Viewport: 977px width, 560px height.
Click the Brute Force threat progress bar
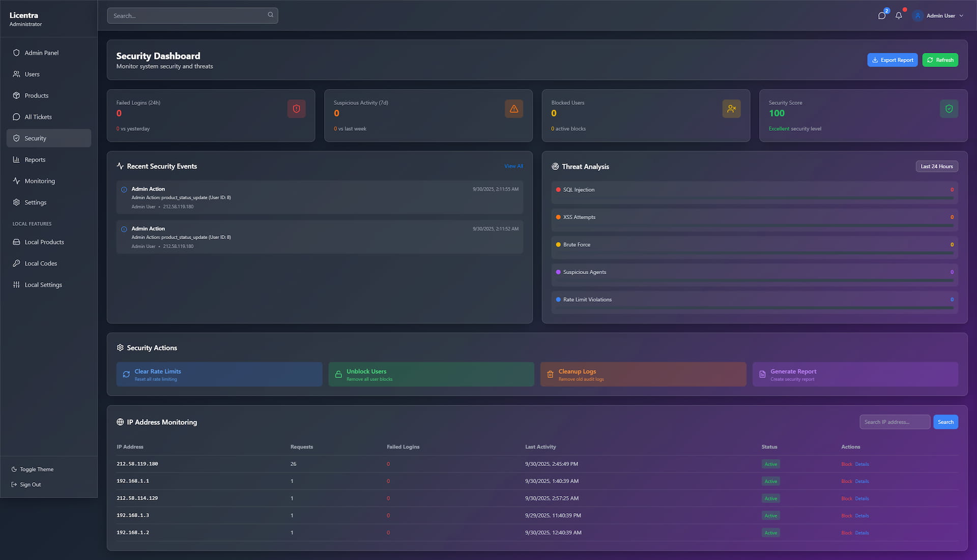[x=754, y=253]
